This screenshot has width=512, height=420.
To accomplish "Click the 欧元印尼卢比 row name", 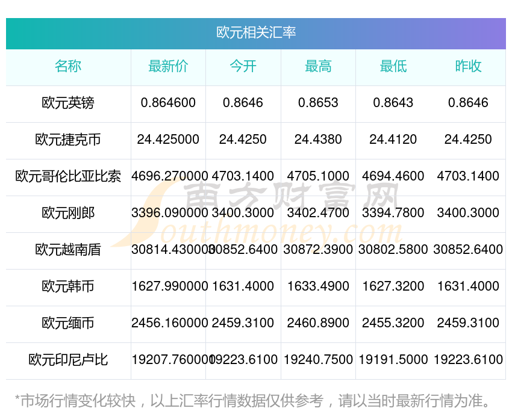I will tap(68, 360).
